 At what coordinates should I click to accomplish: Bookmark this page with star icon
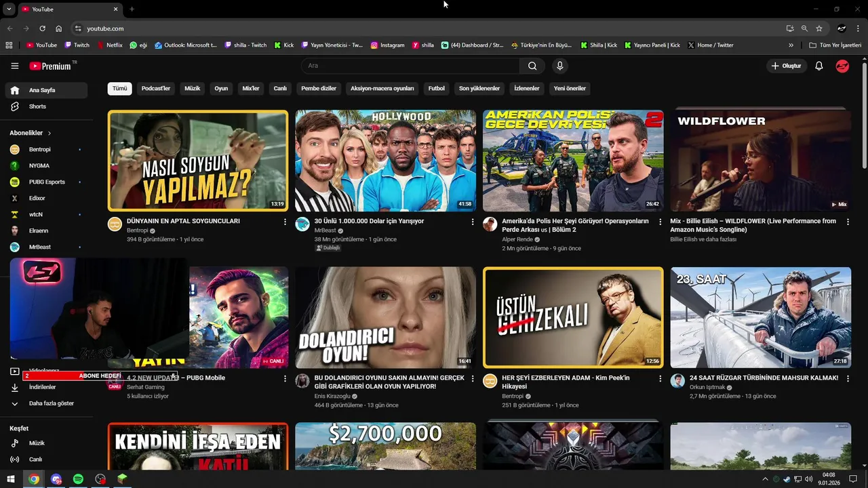[819, 28]
